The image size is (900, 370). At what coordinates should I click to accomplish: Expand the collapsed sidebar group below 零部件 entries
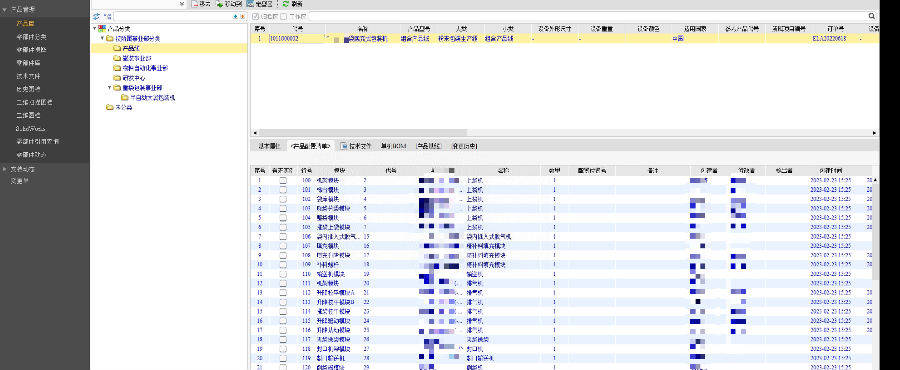tap(5, 169)
